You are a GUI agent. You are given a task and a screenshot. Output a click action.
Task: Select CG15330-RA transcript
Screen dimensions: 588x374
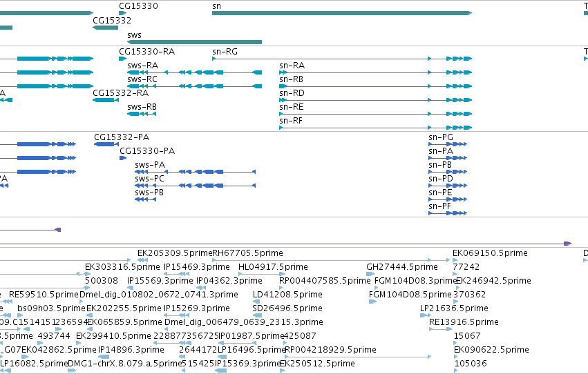pyautogui.click(x=122, y=59)
